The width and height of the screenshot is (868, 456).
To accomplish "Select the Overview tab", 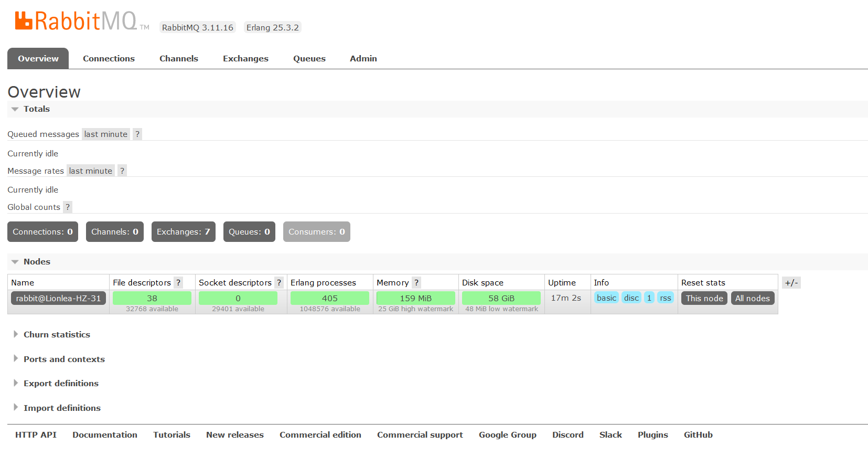I will pyautogui.click(x=38, y=59).
